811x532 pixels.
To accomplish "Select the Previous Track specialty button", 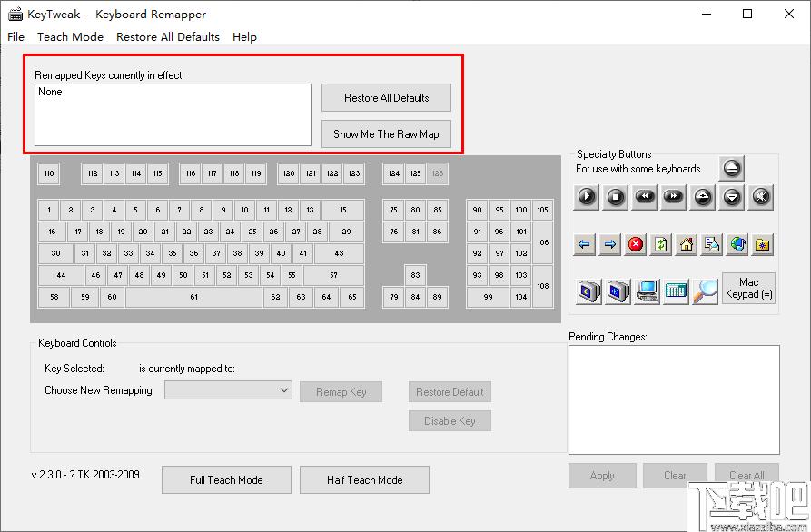I will 645,197.
